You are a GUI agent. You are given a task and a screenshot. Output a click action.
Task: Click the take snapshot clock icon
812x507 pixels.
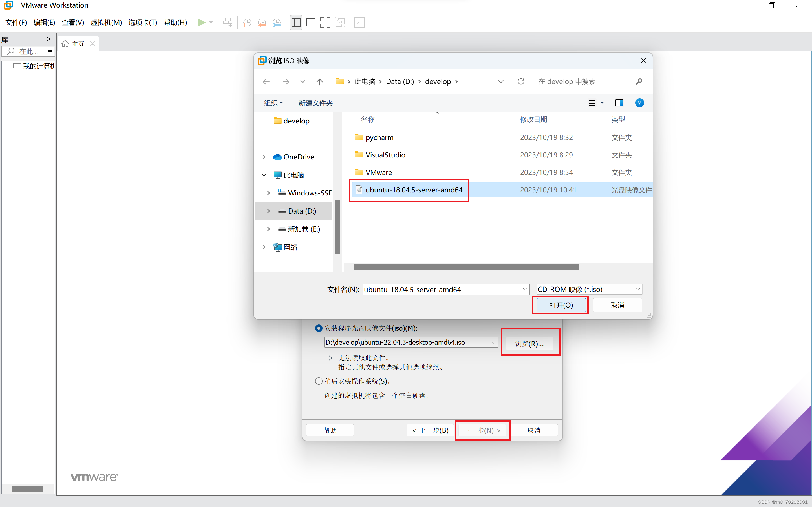247,23
